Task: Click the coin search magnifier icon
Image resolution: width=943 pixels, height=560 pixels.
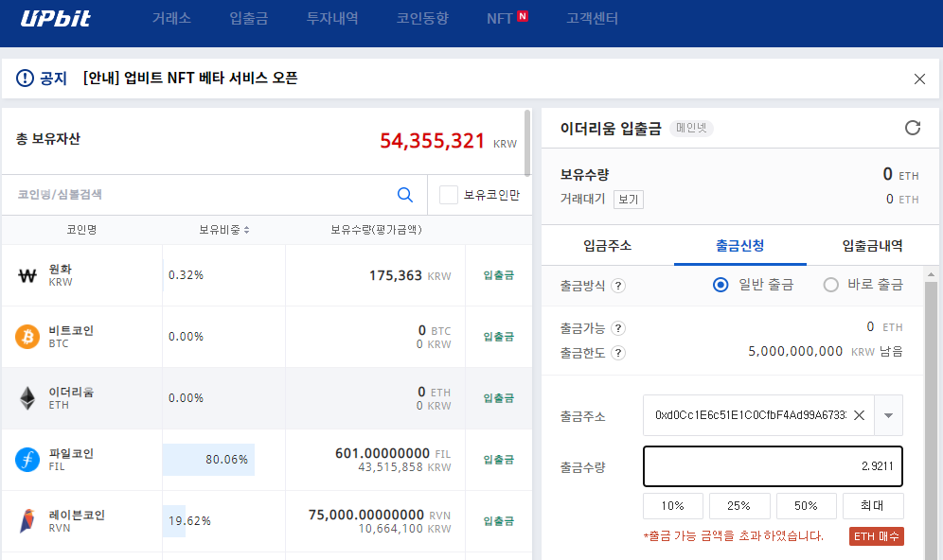Action: 405,195
